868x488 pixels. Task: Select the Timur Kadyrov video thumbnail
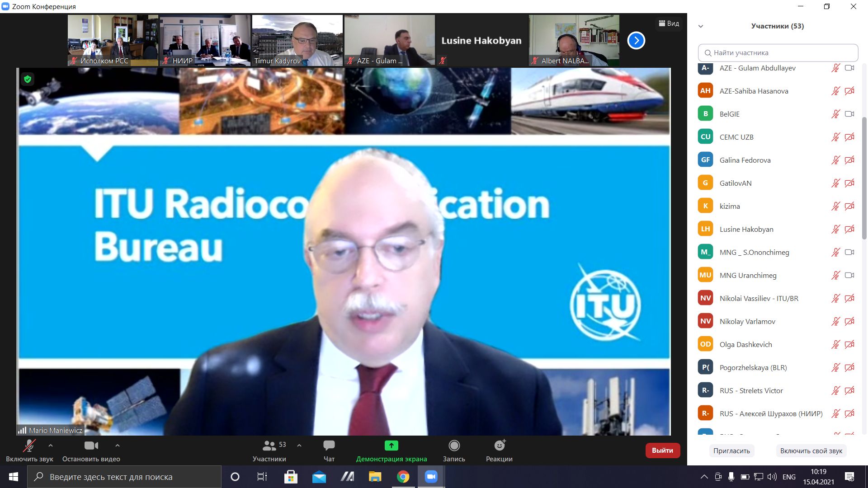coord(297,41)
